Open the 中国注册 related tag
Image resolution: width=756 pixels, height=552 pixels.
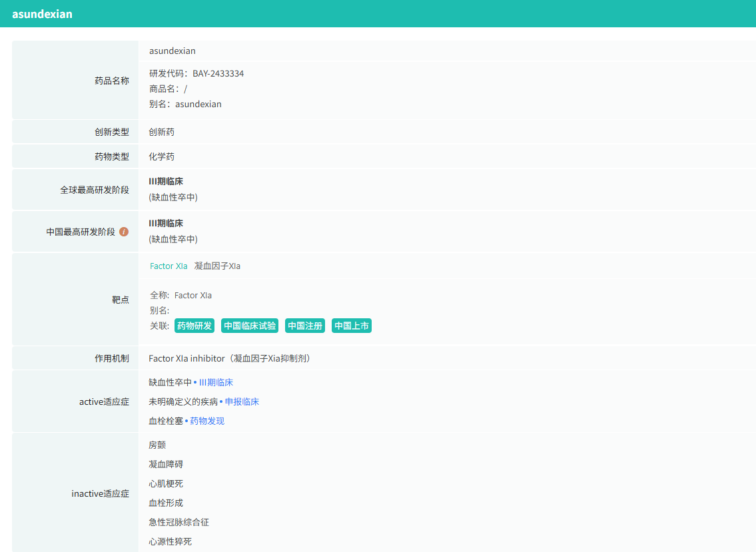pyautogui.click(x=305, y=326)
